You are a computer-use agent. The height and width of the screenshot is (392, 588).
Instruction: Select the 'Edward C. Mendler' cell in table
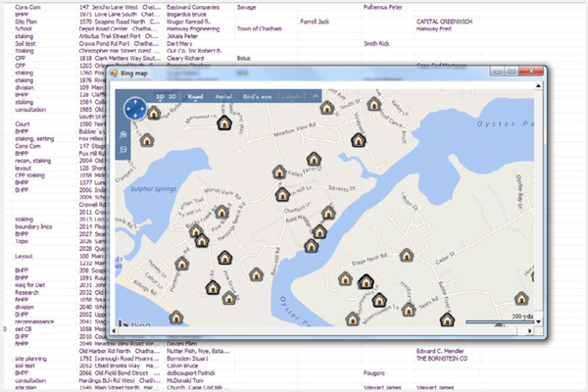[x=440, y=351]
